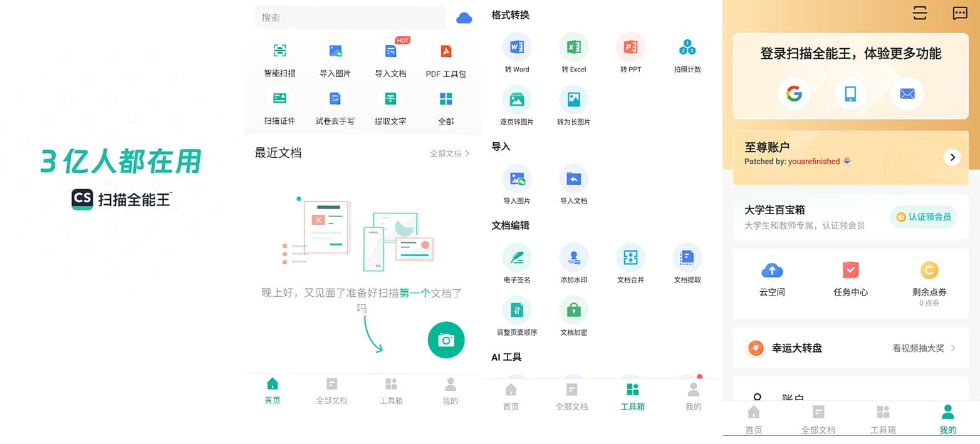Sign in with the Google icon
980x444 pixels.
click(794, 94)
